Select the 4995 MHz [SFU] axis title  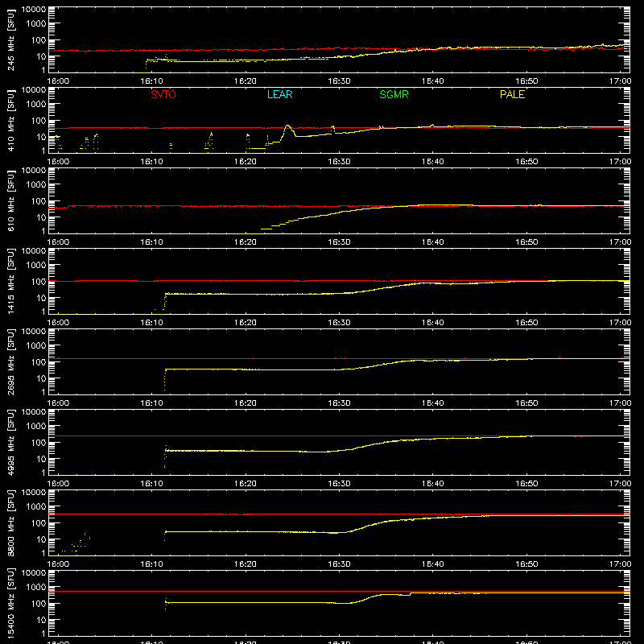click(x=11, y=443)
